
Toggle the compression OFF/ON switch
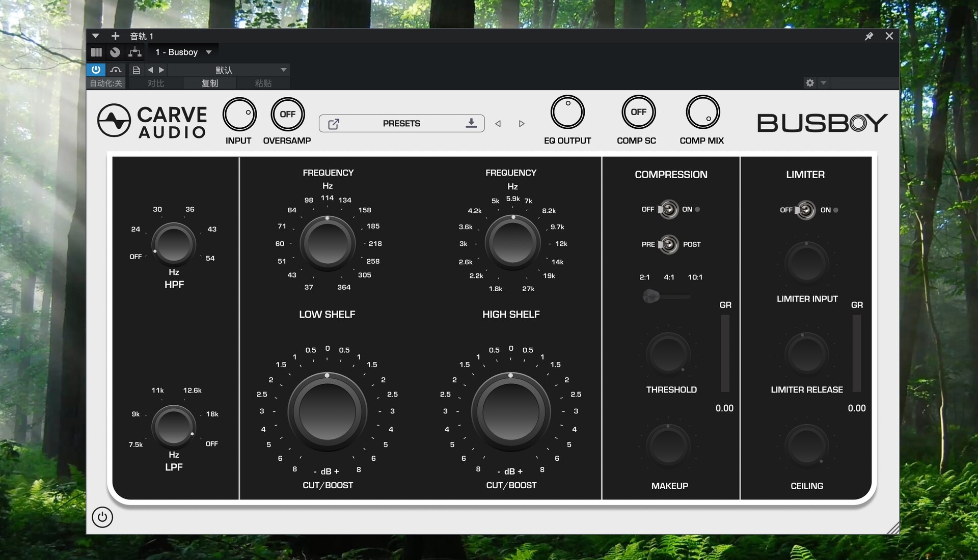[668, 209]
